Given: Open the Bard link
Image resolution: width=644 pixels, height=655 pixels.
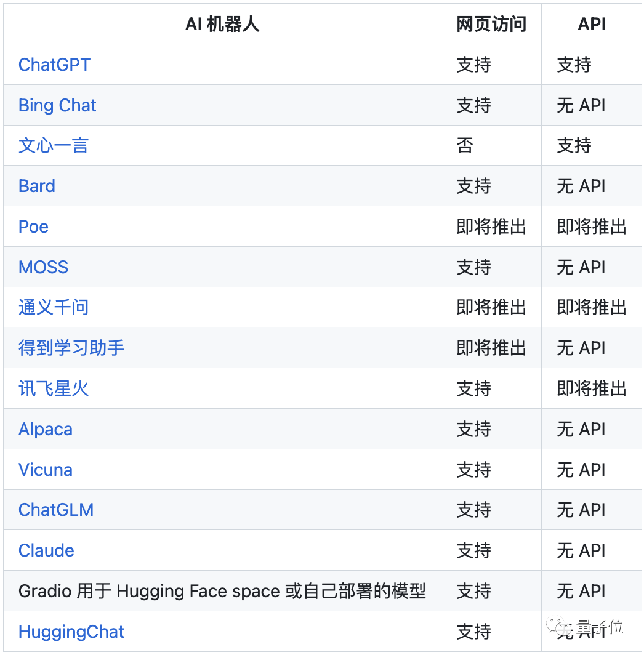Looking at the screenshot, I should tap(36, 186).
